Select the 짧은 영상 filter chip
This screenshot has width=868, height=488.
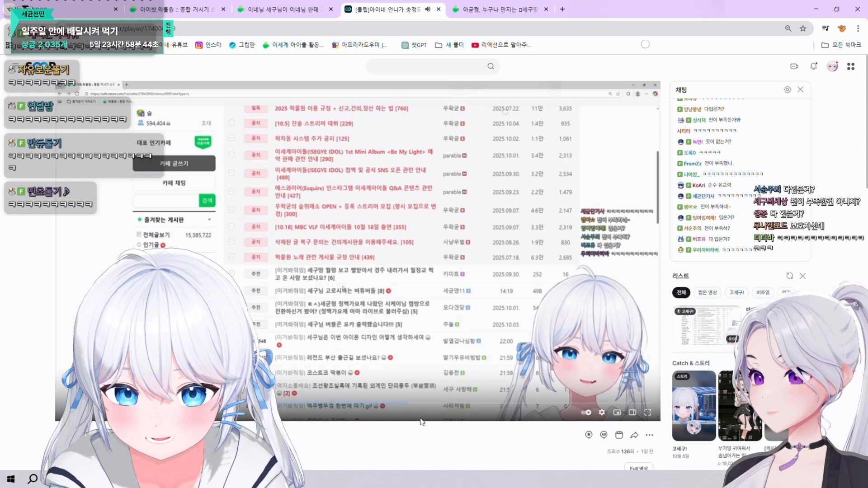[x=707, y=292]
